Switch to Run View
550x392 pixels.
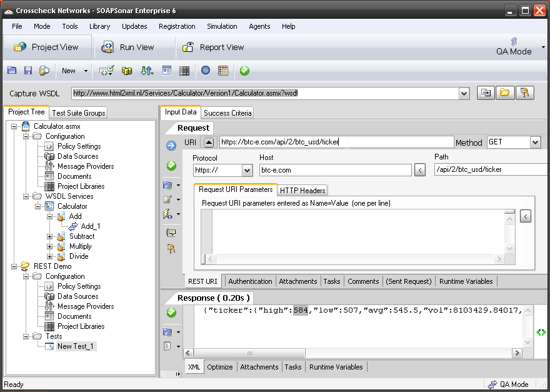click(128, 47)
